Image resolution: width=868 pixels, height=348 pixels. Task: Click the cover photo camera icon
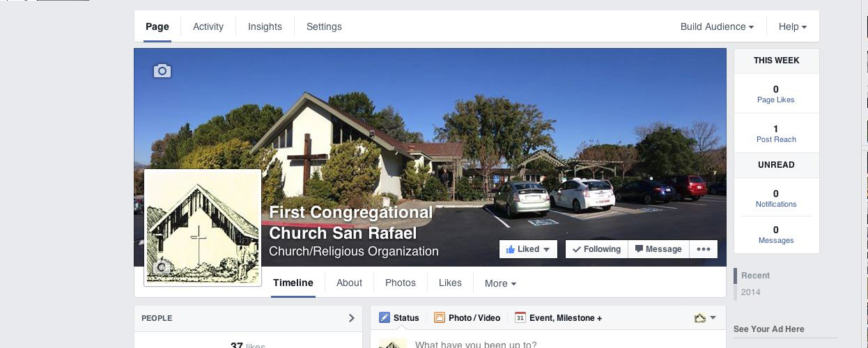click(162, 70)
